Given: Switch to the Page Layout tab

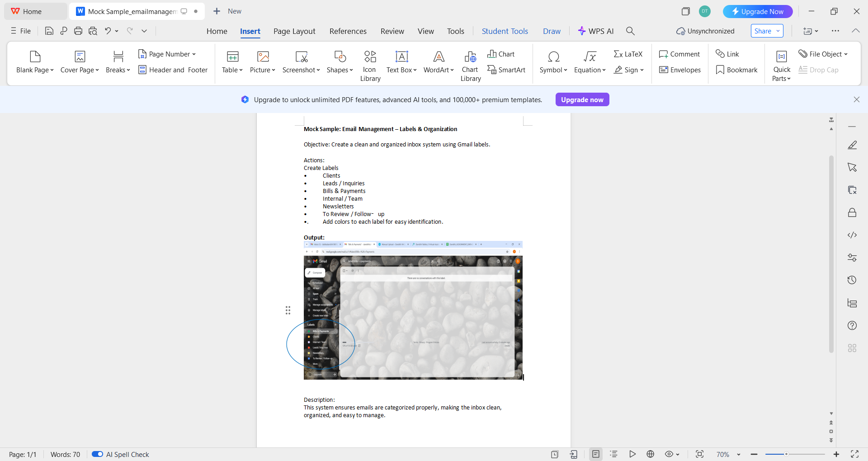Looking at the screenshot, I should [x=294, y=31].
